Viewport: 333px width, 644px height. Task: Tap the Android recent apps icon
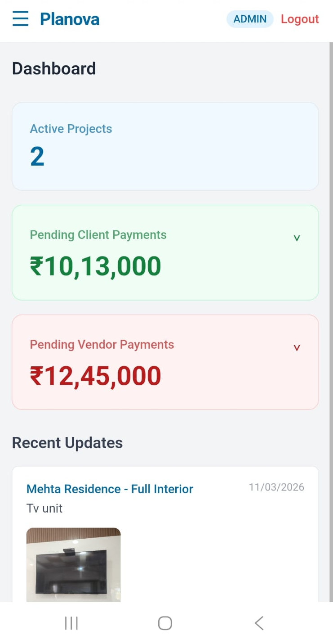[71, 623]
